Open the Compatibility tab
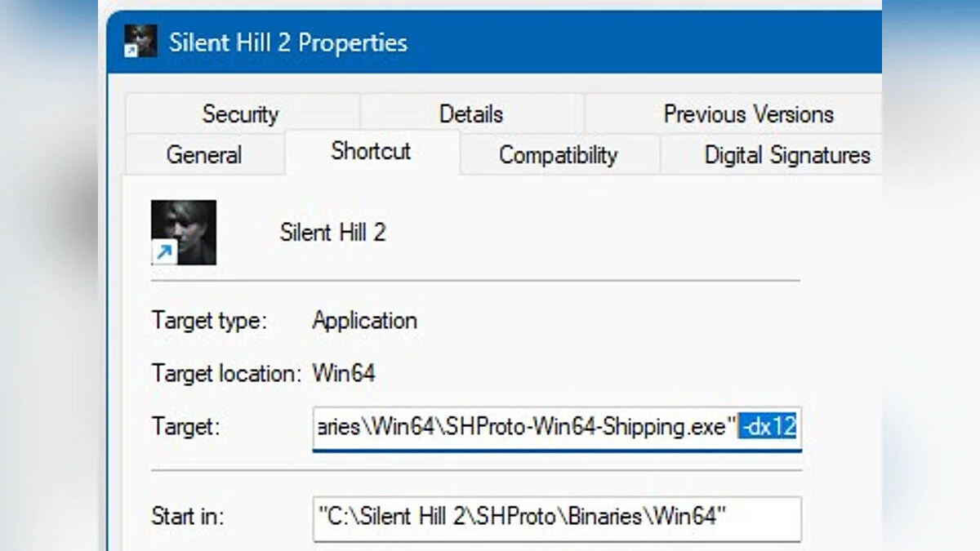The width and height of the screenshot is (980, 551). [558, 154]
